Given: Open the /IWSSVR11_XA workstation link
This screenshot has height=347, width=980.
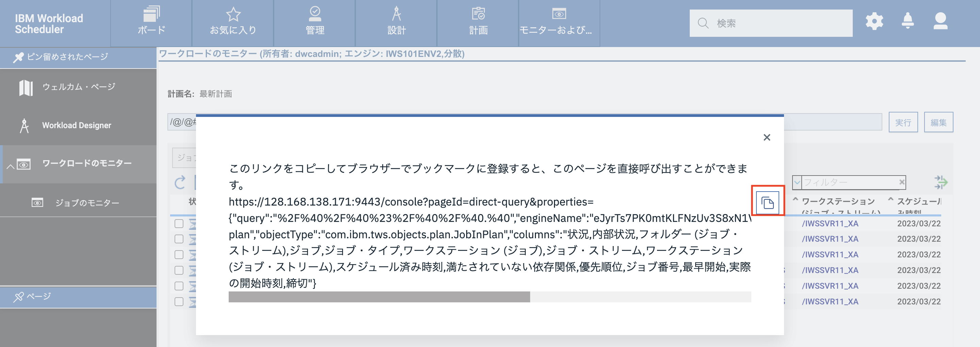Looking at the screenshot, I should [x=830, y=224].
